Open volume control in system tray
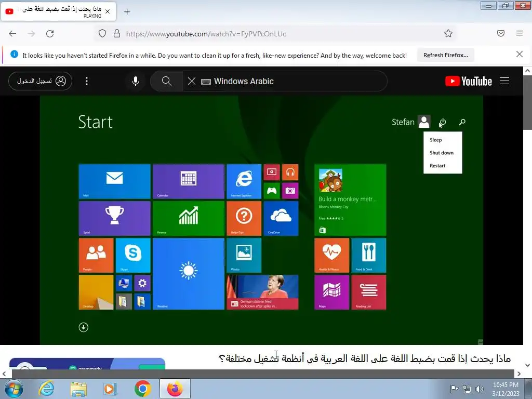This screenshot has height=399, width=532. pos(479,389)
